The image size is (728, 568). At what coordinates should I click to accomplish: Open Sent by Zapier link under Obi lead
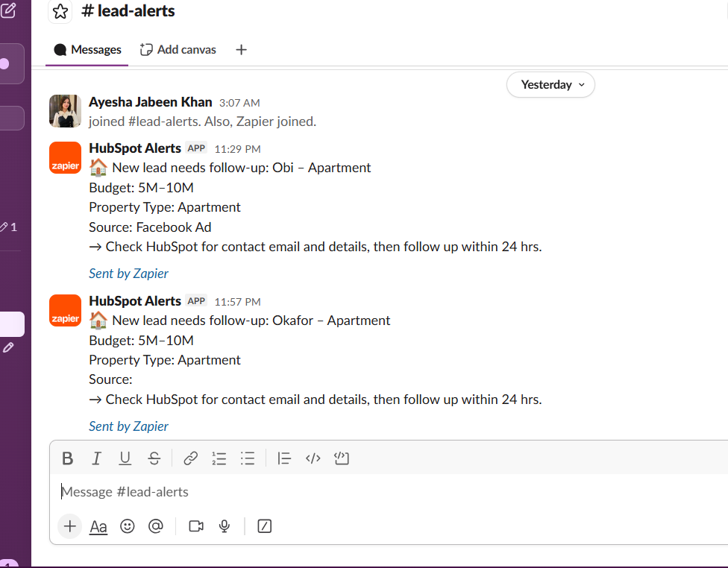click(128, 274)
